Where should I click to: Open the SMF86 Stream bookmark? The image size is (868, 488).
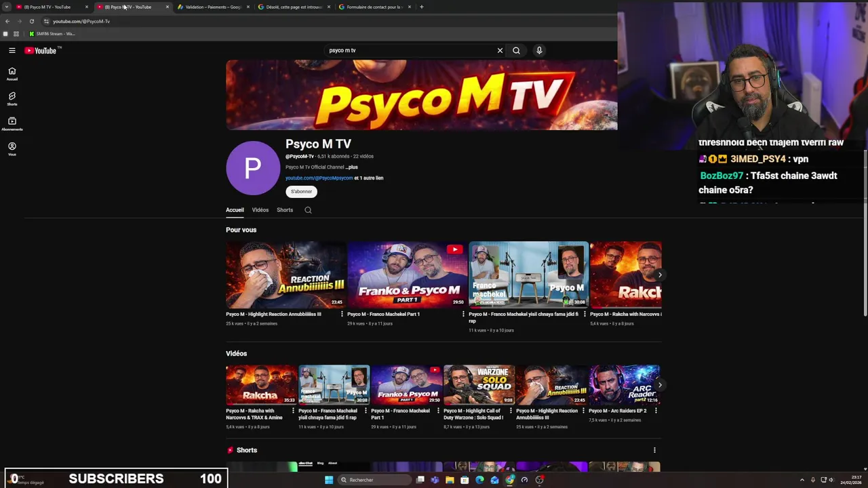click(52, 34)
